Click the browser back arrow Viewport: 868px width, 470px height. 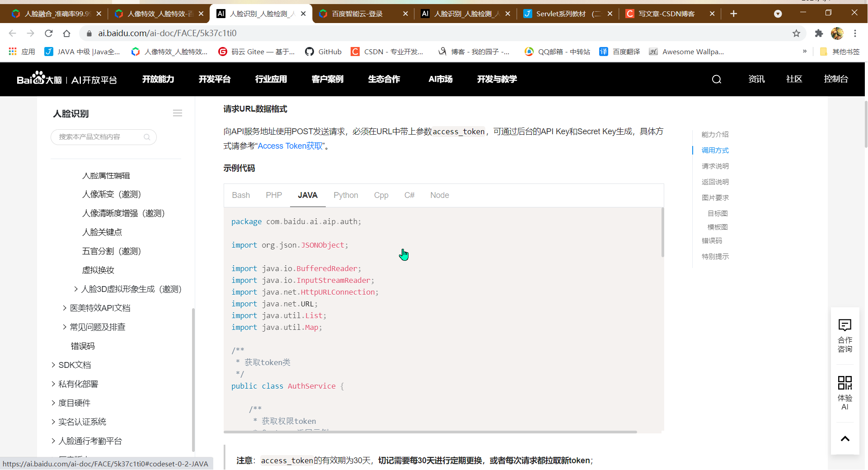point(13,33)
